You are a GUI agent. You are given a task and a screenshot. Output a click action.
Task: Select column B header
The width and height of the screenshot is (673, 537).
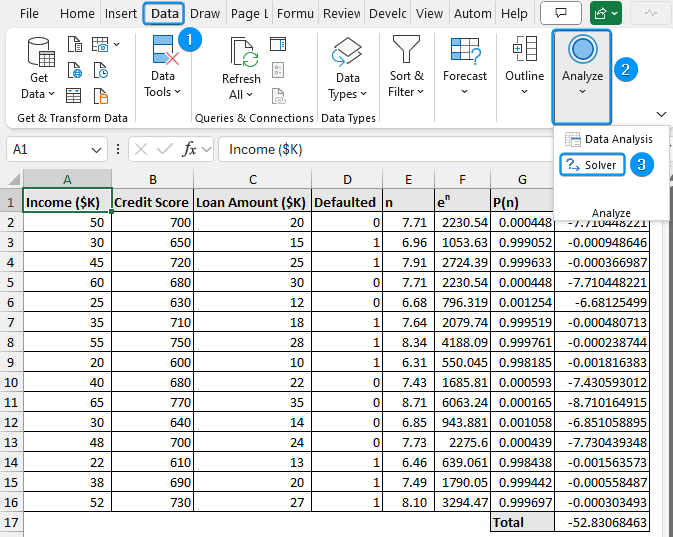[152, 179]
